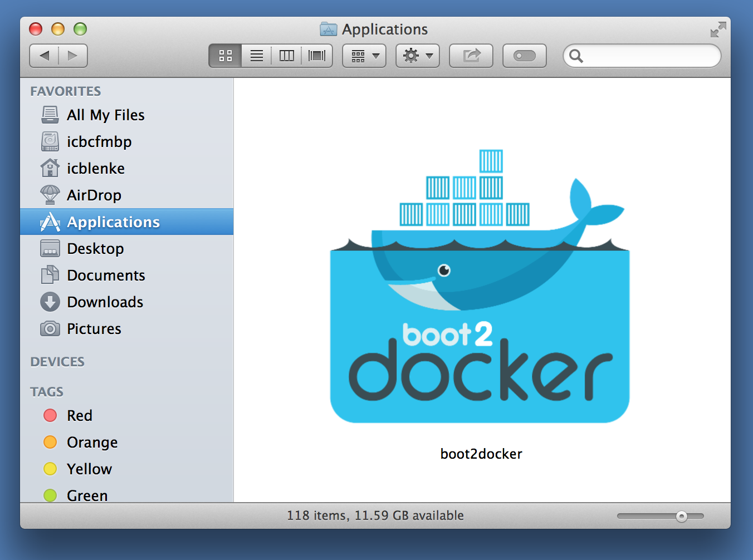Zoom the window with green button
The height and width of the screenshot is (560, 753).
pyautogui.click(x=80, y=29)
